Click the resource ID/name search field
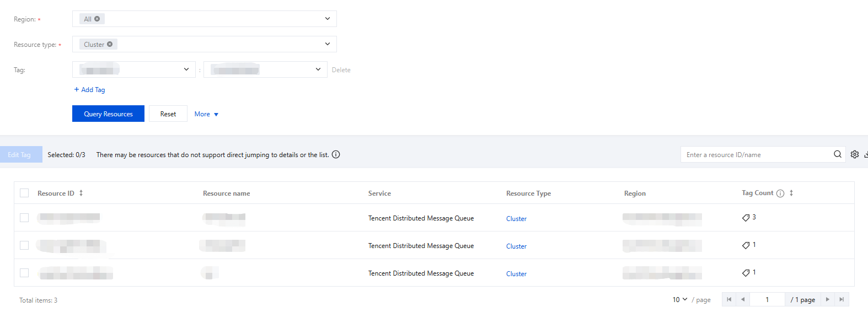Image resolution: width=868 pixels, height=323 pixels. (x=756, y=154)
